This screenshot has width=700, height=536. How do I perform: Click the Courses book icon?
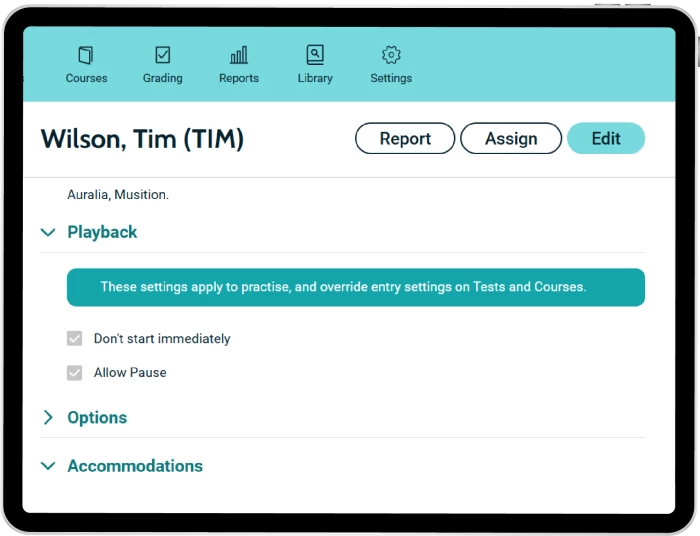(x=86, y=55)
